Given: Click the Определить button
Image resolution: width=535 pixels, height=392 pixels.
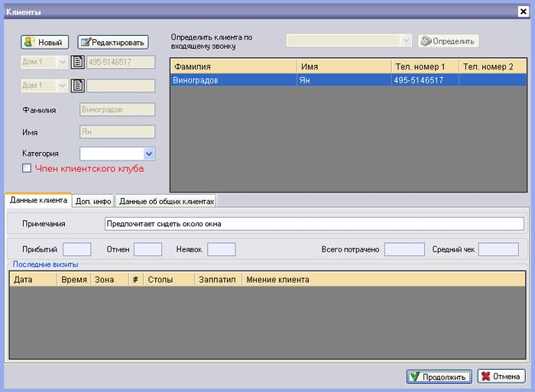Looking at the screenshot, I should (448, 41).
